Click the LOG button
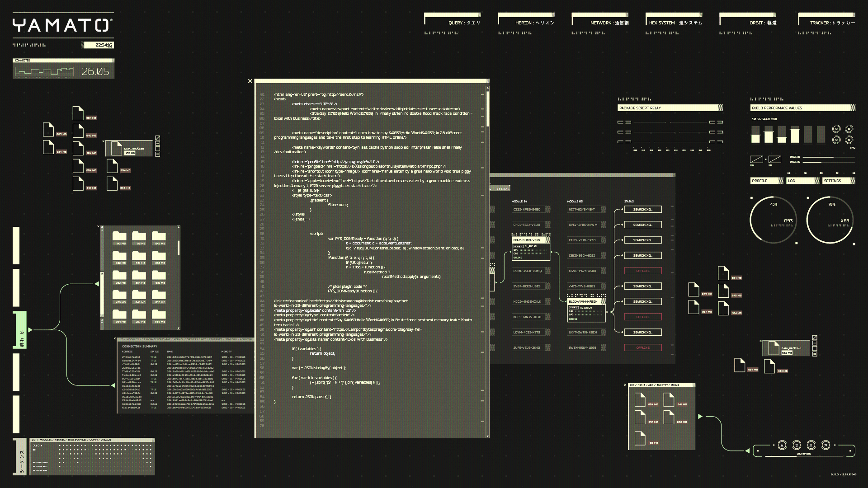868x488 pixels. tap(803, 181)
